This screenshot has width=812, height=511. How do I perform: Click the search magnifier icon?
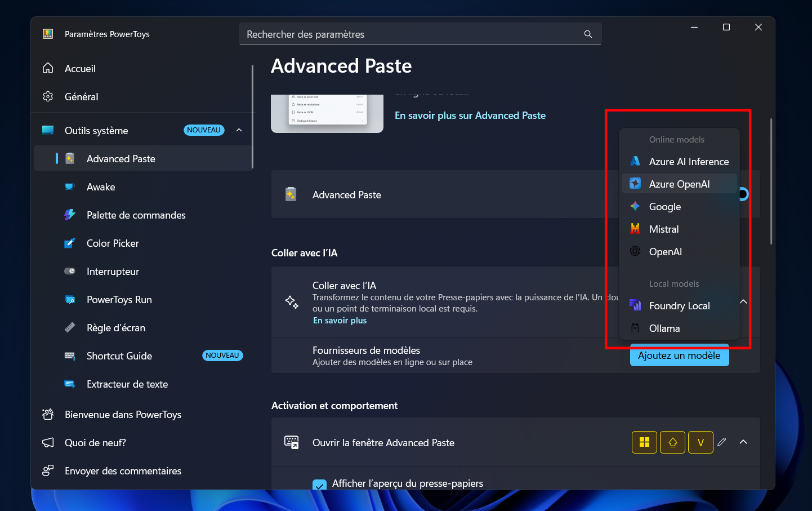(588, 34)
